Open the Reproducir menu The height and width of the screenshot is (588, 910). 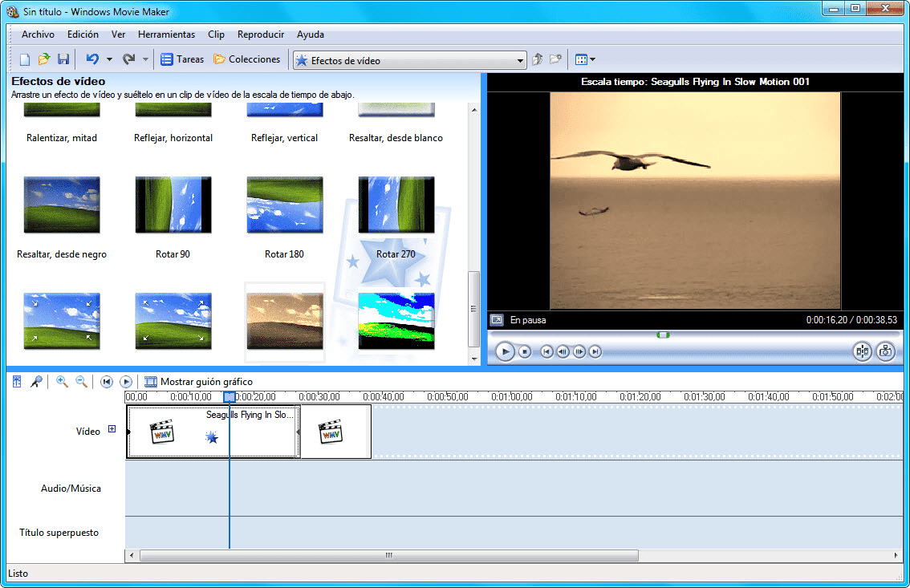click(260, 34)
